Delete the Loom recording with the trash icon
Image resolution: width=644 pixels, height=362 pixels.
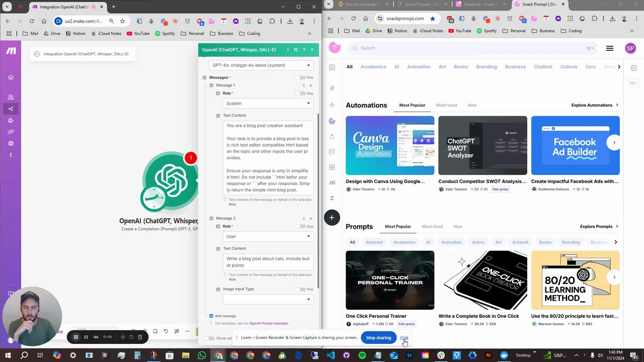point(140,337)
